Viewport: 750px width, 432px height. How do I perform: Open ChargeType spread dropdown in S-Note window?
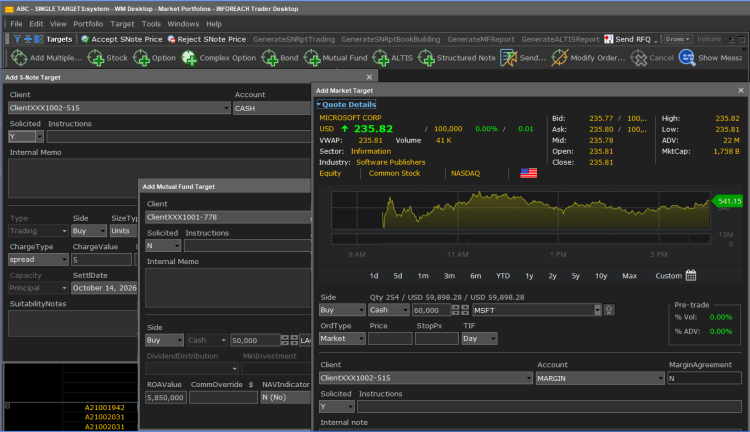pos(65,260)
